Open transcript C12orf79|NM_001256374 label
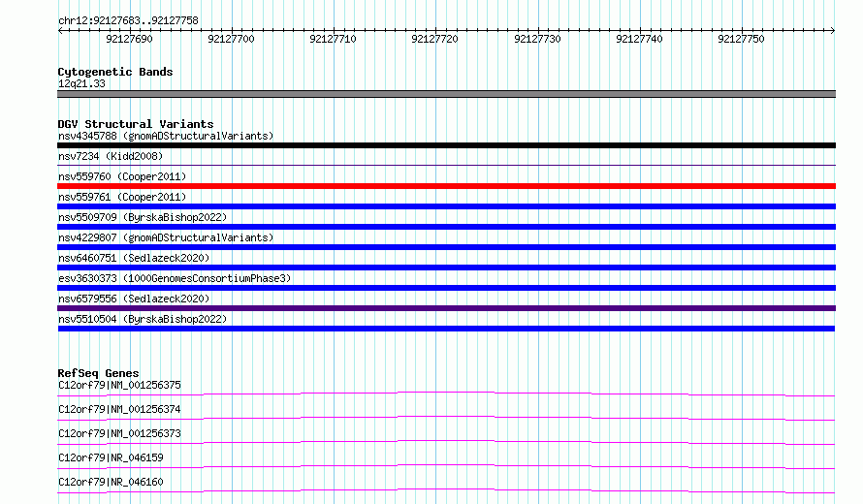 tap(119, 409)
